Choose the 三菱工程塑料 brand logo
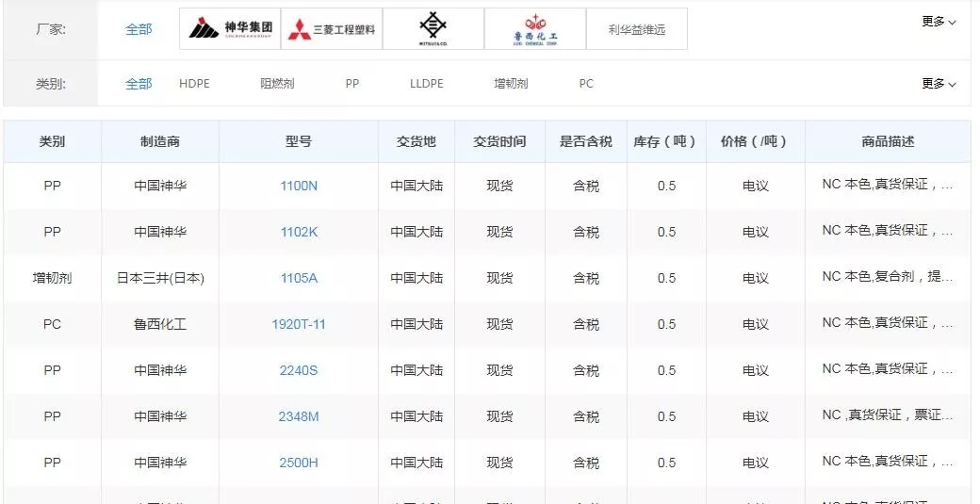This screenshot has width=980, height=504. [332, 29]
